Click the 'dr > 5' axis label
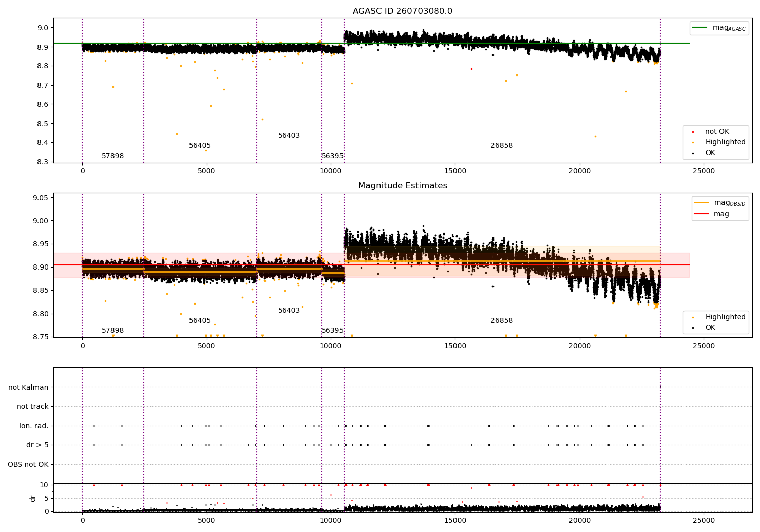 point(37,445)
